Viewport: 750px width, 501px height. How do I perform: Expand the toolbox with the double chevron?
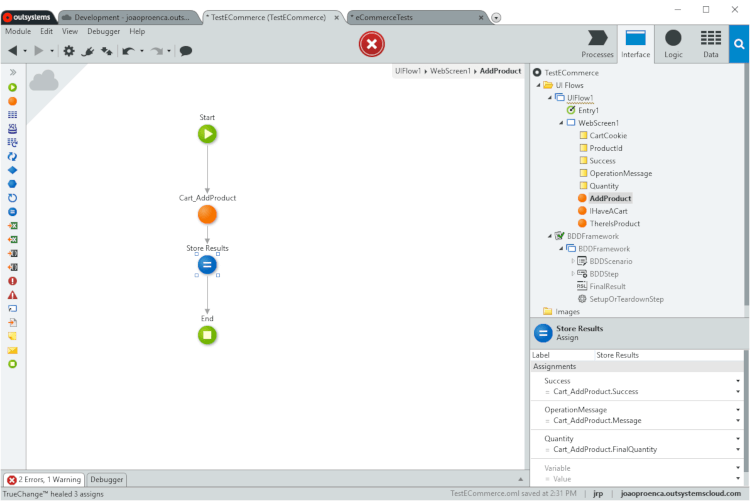click(x=12, y=72)
